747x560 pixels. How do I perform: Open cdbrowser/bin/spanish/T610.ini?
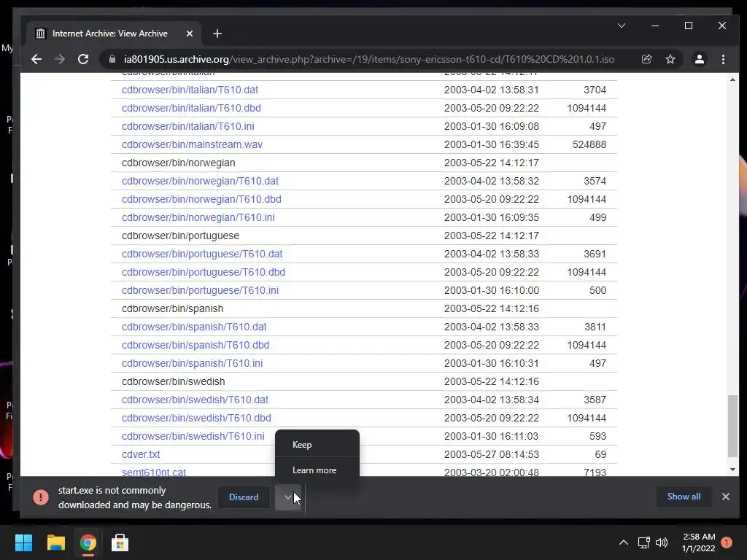click(192, 363)
